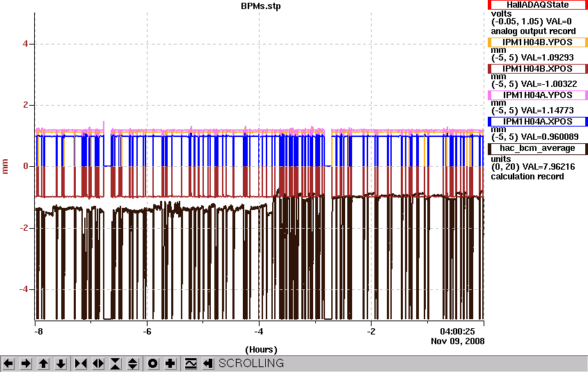
Task: Click the 4 y-axis tick label
Action: click(x=25, y=44)
